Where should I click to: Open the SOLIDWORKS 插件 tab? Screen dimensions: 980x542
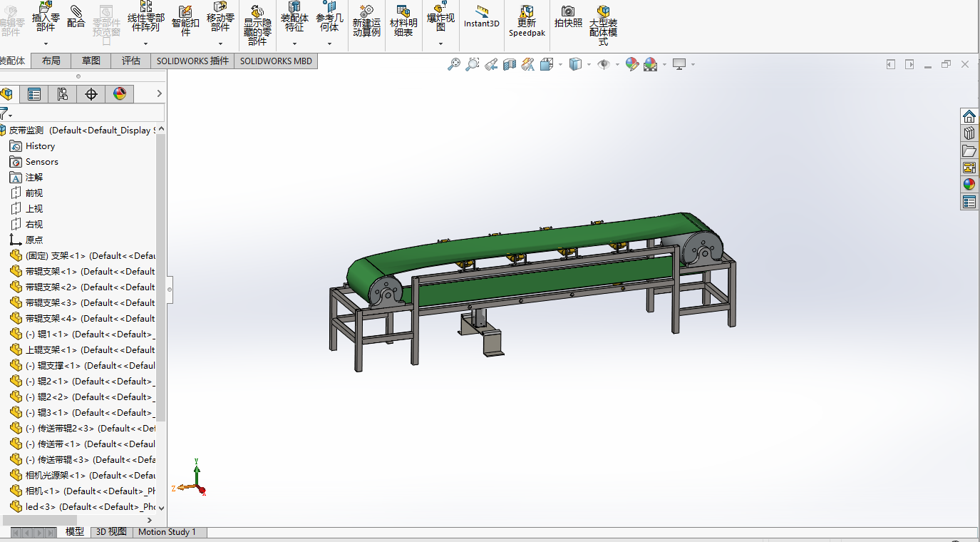(193, 61)
